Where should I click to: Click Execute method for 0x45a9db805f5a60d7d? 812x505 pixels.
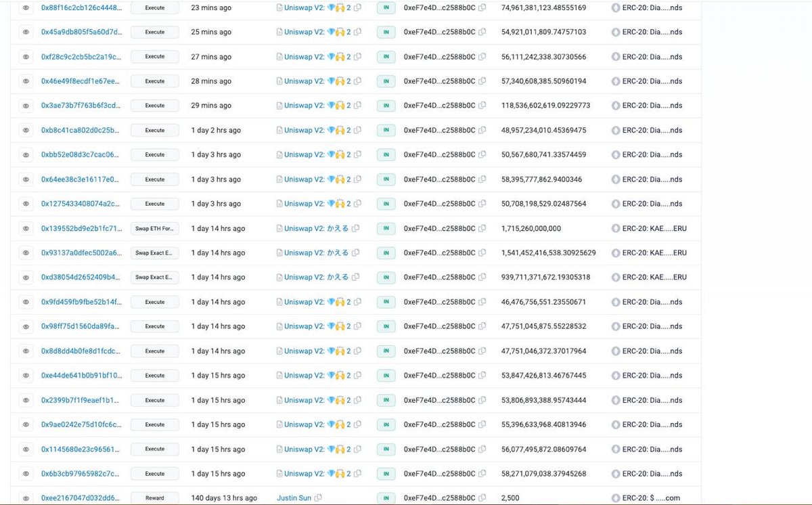(x=154, y=32)
